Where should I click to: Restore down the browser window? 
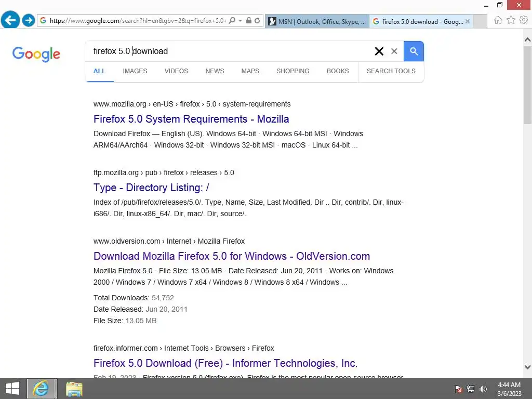click(x=499, y=5)
